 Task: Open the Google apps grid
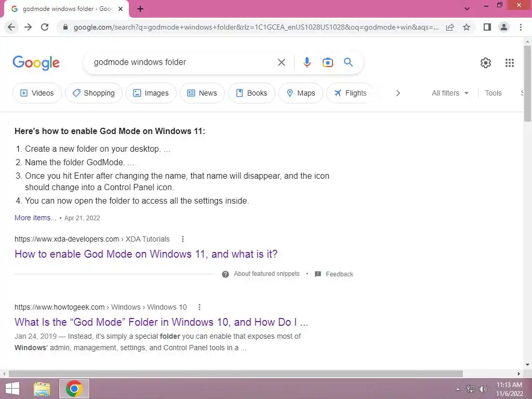509,63
